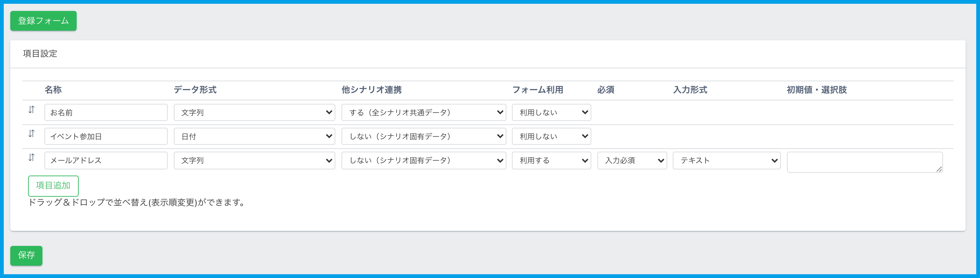Change the 利用する form usage dropdown

click(x=551, y=161)
